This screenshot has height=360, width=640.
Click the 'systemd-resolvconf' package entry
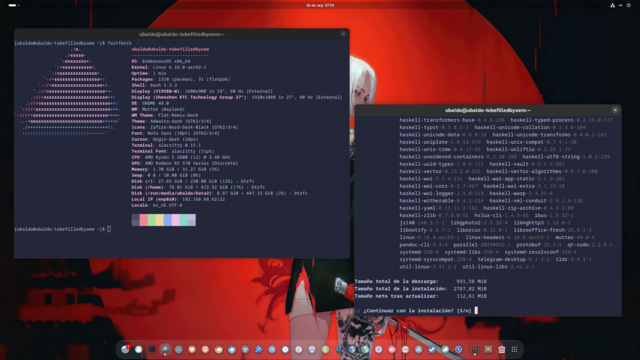540,252
